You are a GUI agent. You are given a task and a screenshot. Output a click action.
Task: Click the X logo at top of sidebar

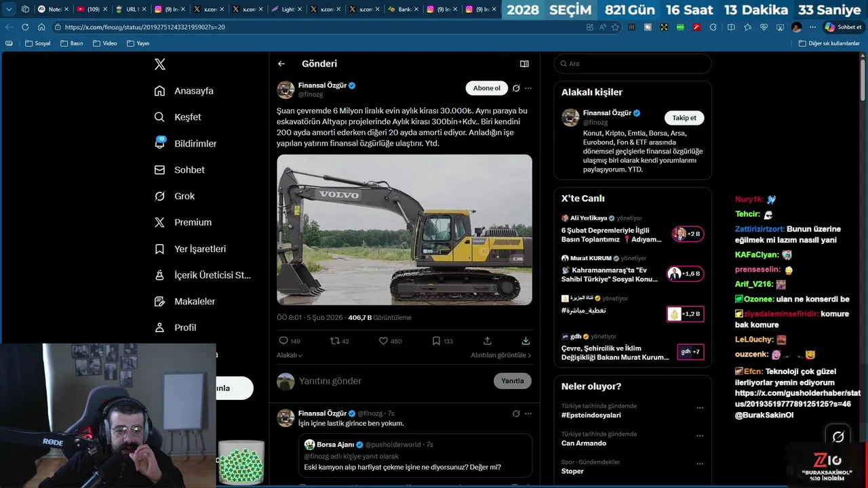(x=160, y=64)
